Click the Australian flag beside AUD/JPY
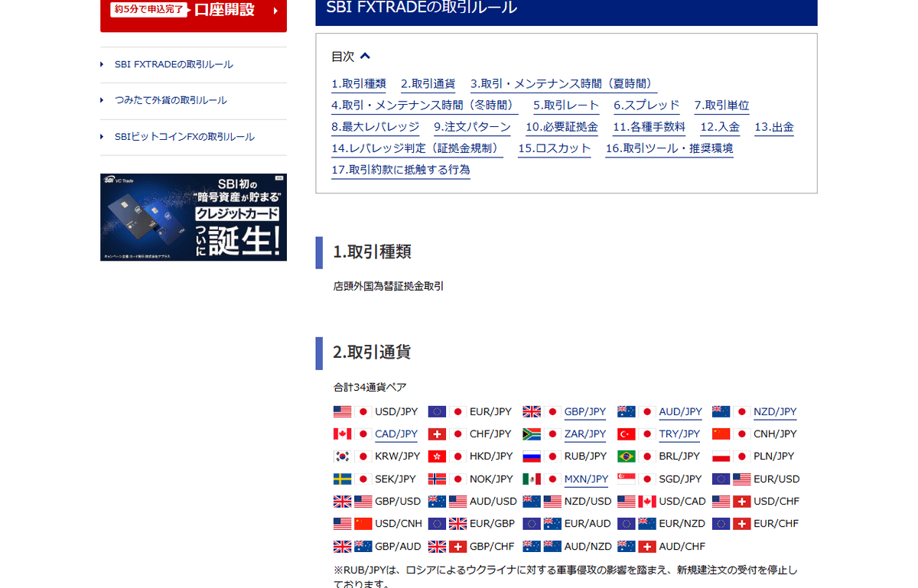The width and height of the screenshot is (918, 588). [x=627, y=411]
